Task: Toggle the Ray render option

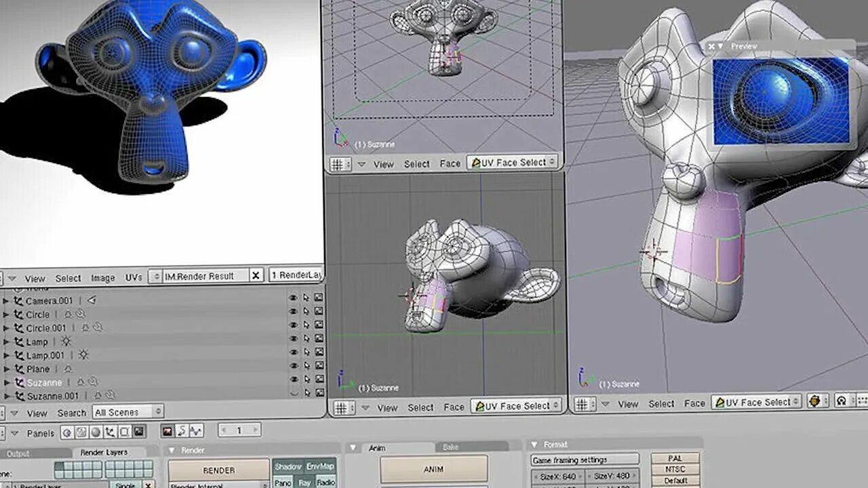Action: (x=304, y=482)
